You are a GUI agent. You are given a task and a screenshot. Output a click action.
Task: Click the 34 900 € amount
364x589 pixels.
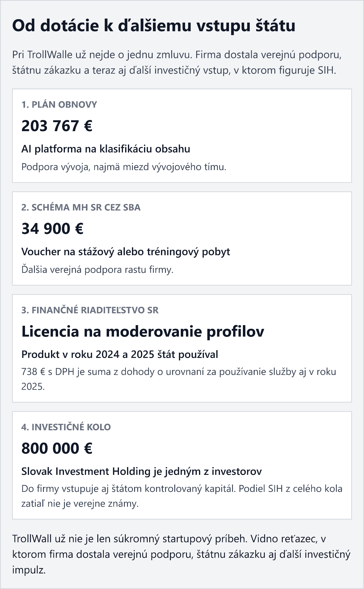click(53, 229)
